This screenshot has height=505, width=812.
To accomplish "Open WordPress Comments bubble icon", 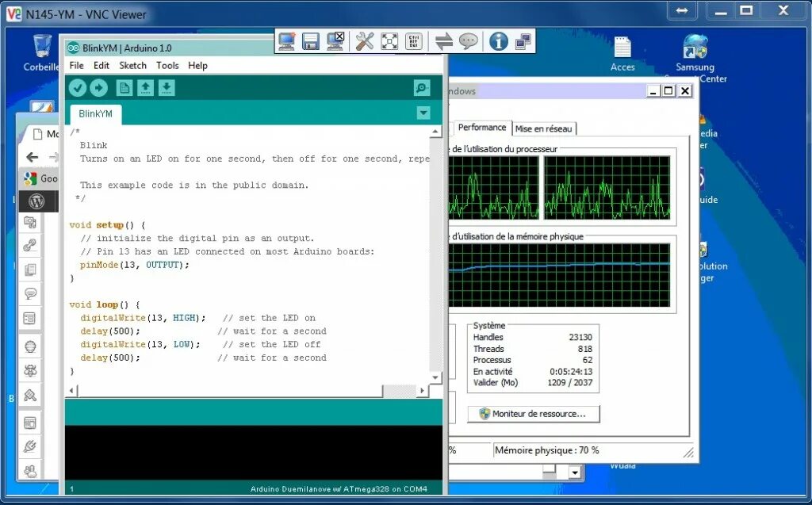I will pyautogui.click(x=30, y=293).
